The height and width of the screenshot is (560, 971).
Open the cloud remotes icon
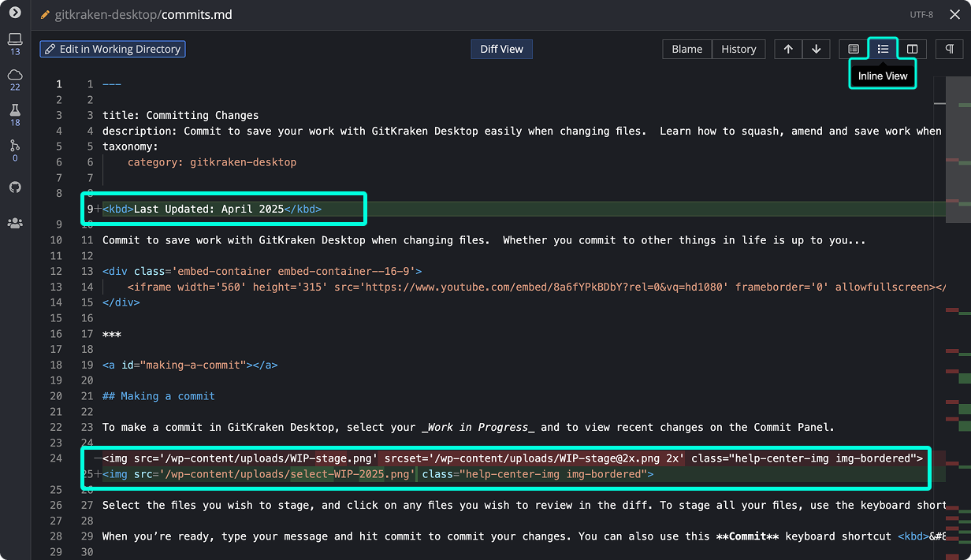tap(15, 75)
